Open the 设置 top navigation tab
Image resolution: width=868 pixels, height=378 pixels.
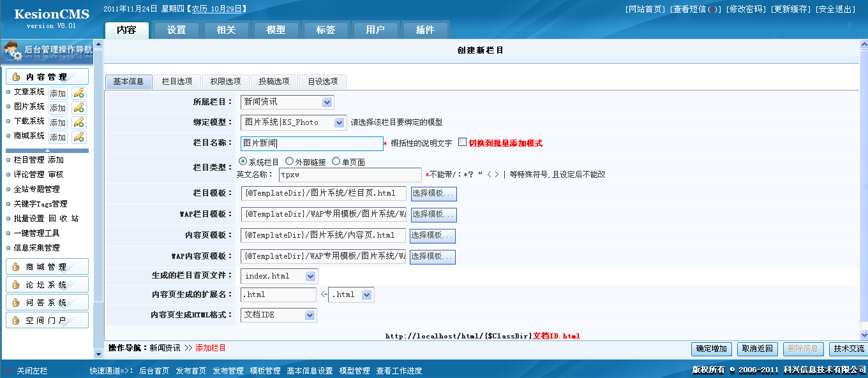coord(176,30)
